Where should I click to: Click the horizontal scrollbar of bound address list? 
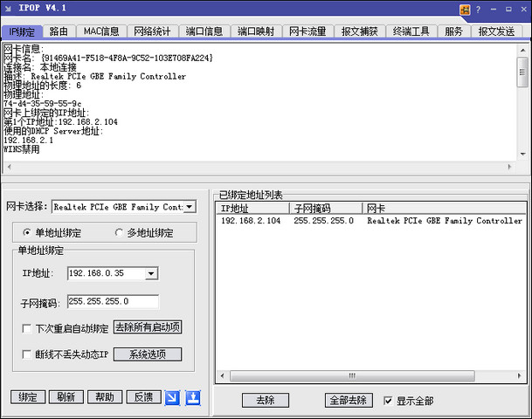pyautogui.click(x=352, y=375)
